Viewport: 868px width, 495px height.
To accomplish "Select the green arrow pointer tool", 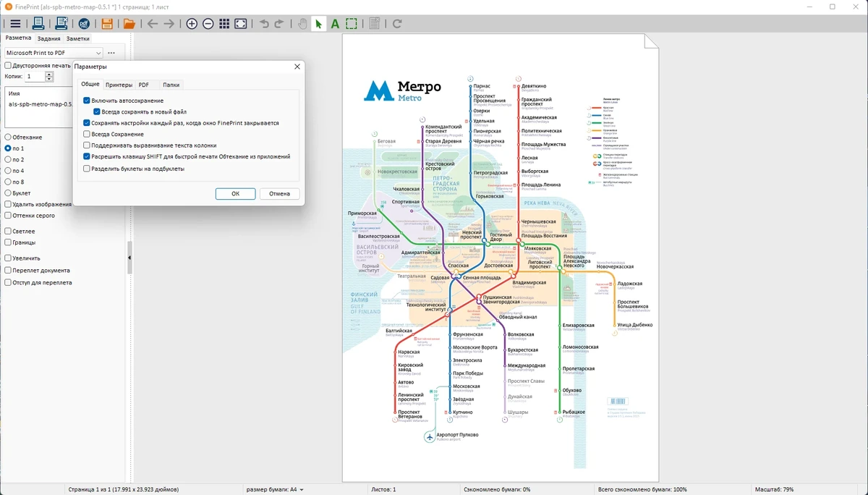I will coord(319,24).
